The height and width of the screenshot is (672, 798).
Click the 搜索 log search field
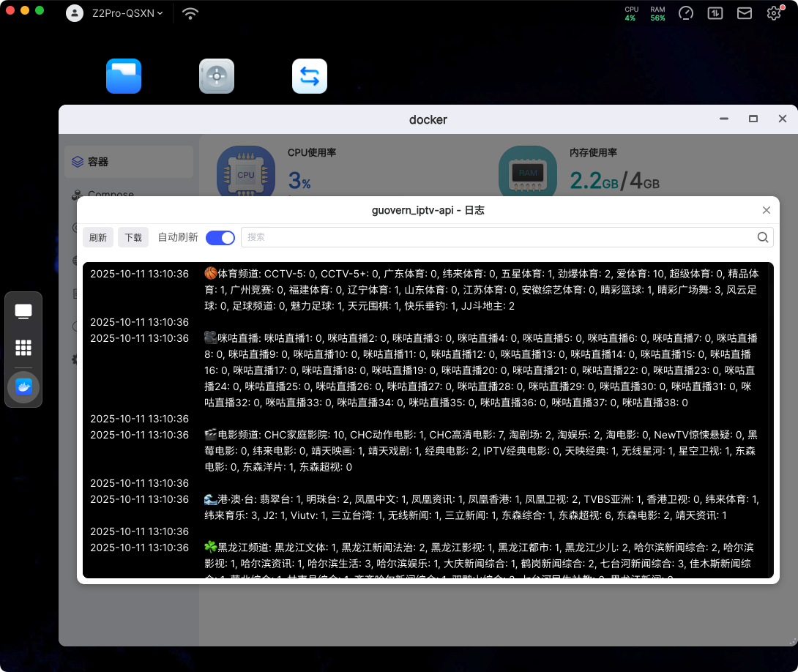click(498, 237)
